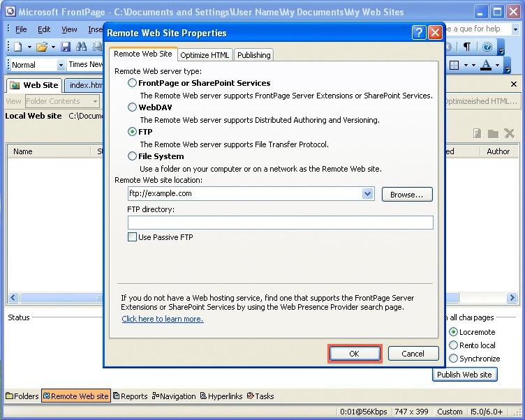
Task: Focus the FTP directory text field
Action: (x=280, y=223)
